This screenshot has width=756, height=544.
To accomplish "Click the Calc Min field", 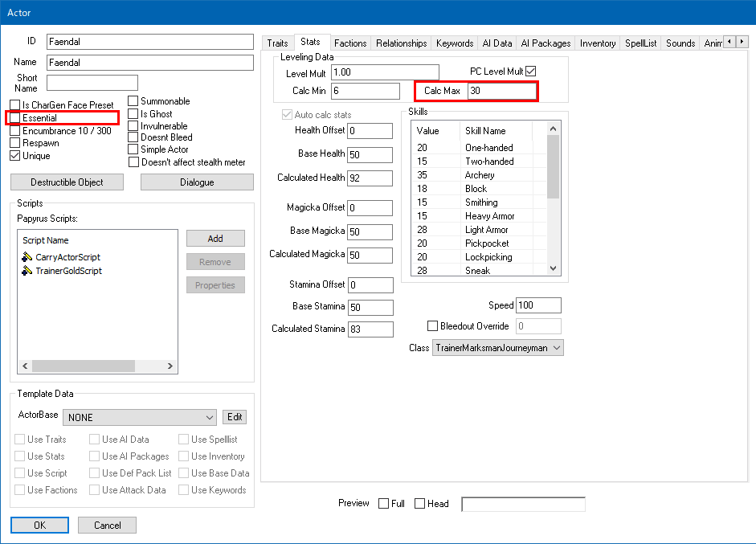I will (366, 91).
